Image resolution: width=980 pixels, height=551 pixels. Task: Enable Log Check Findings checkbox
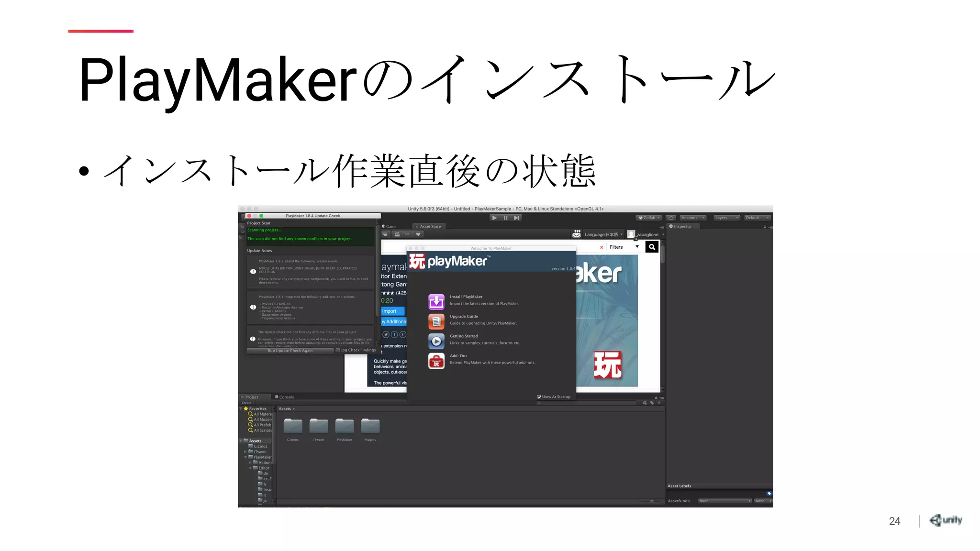338,350
